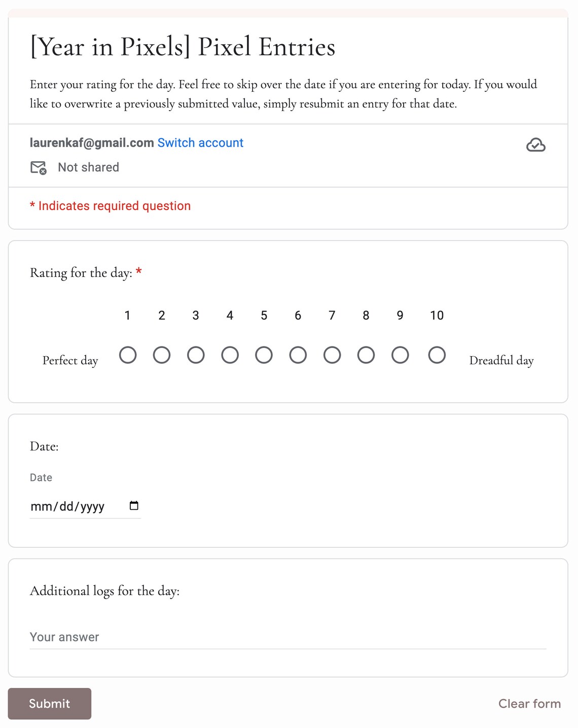This screenshot has width=578, height=728.
Task: Click the Not shared envelope icon
Action: coord(39,167)
